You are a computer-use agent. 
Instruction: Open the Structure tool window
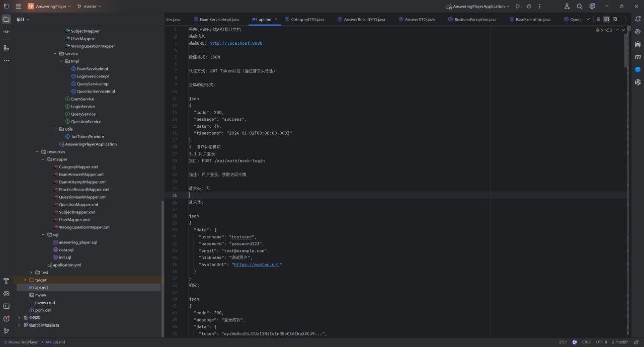coord(7,48)
